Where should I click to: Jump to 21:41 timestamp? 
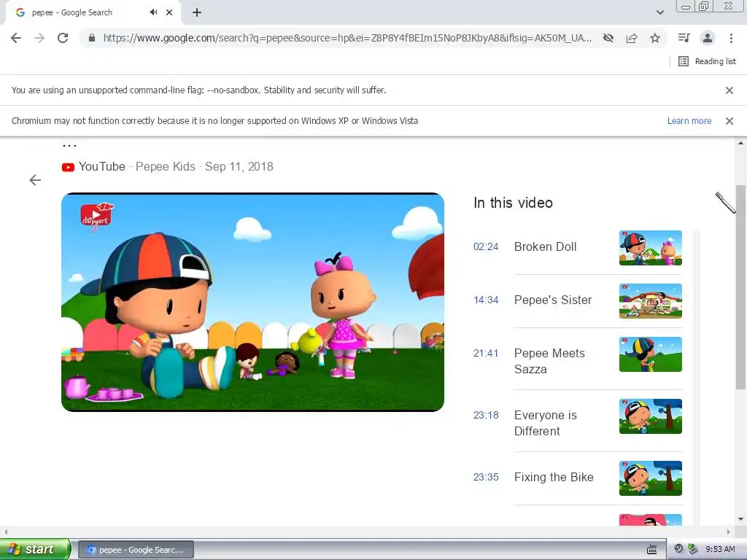pyautogui.click(x=485, y=354)
